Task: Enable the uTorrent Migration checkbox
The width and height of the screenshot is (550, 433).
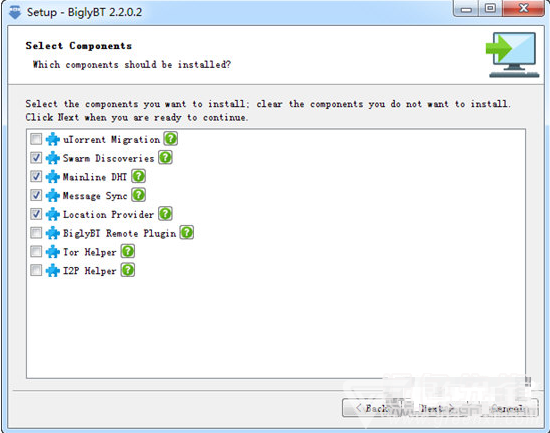Action: coord(36,139)
